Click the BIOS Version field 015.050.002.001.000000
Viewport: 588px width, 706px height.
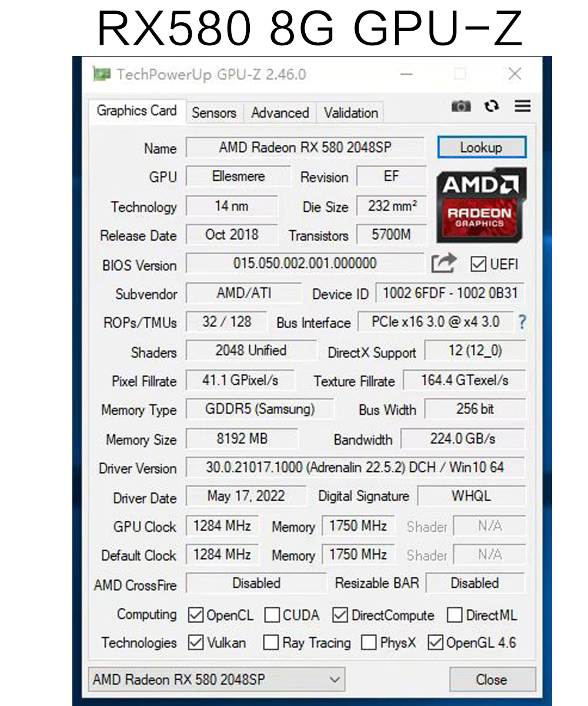coord(305,264)
